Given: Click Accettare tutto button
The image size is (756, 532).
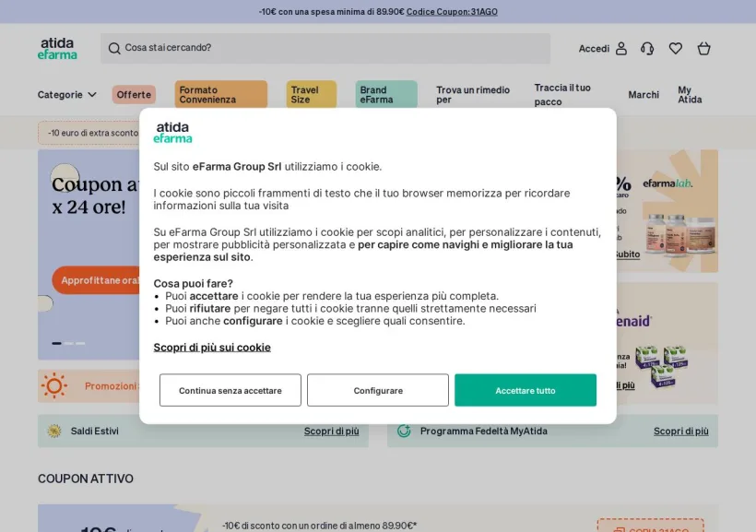Looking at the screenshot, I should (526, 390).
